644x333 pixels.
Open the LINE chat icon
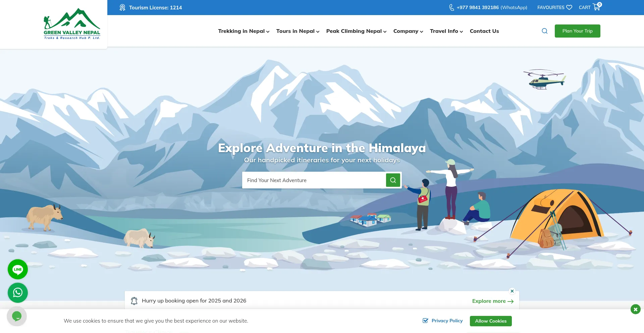[18, 269]
